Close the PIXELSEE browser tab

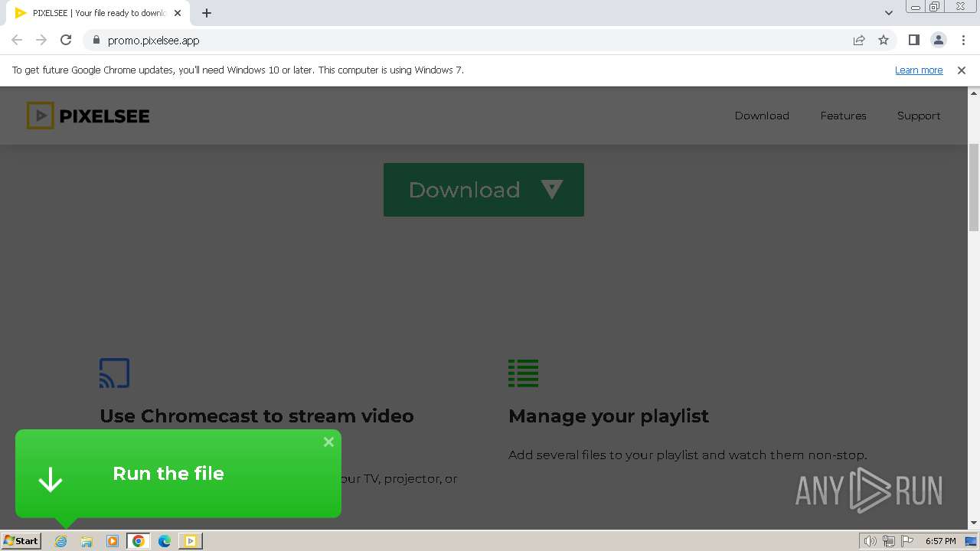point(178,13)
